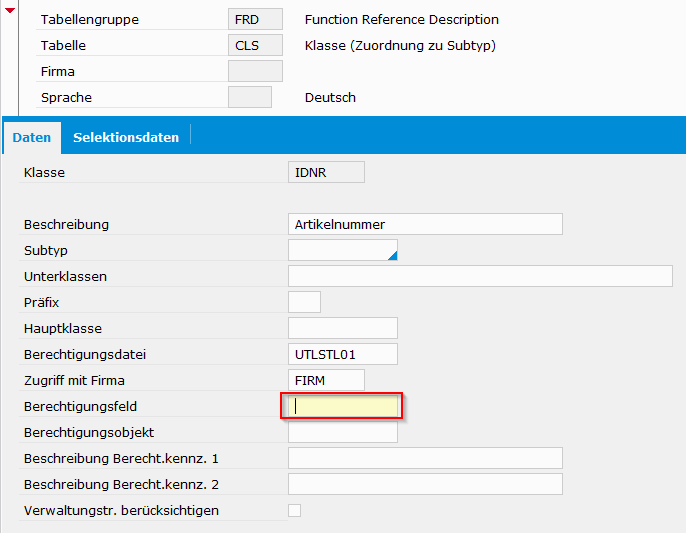Image resolution: width=686 pixels, height=533 pixels.
Task: Enable the Verwaltungstr. berücksichtigen checkbox
Action: tap(294, 511)
